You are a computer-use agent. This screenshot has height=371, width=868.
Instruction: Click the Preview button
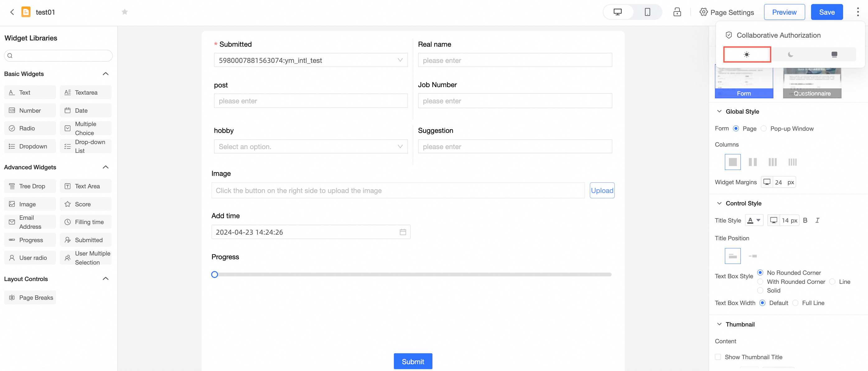pyautogui.click(x=784, y=12)
